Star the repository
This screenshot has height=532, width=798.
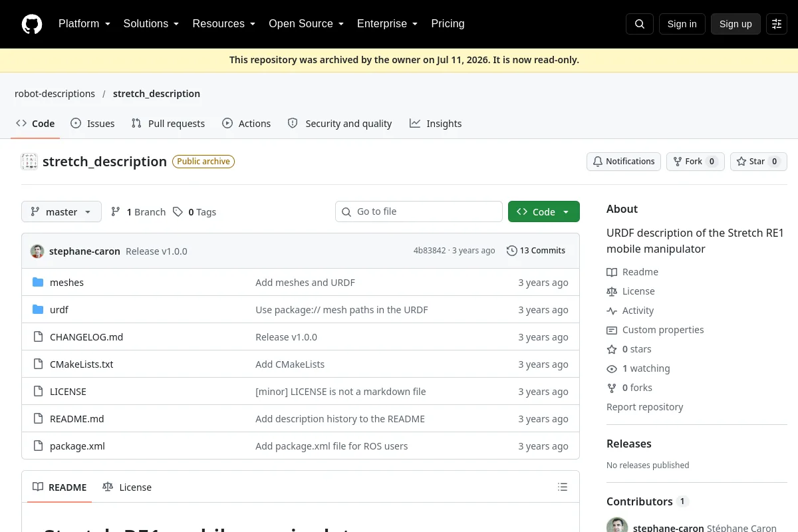coord(759,162)
